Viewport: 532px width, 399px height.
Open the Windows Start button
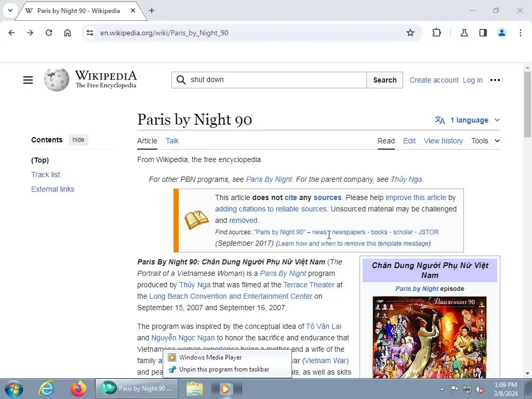(14, 389)
